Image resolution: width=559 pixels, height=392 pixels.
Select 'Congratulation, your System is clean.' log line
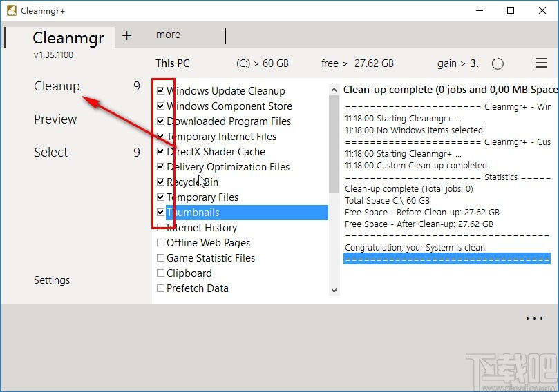click(416, 248)
